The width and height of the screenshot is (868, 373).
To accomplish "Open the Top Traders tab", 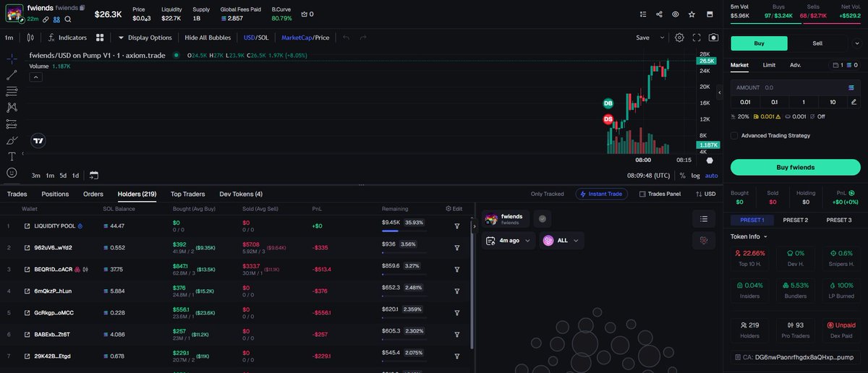I will [187, 194].
